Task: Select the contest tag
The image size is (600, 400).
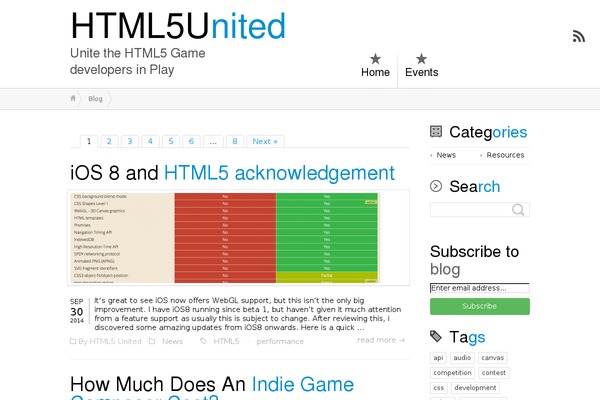Action: [494, 373]
